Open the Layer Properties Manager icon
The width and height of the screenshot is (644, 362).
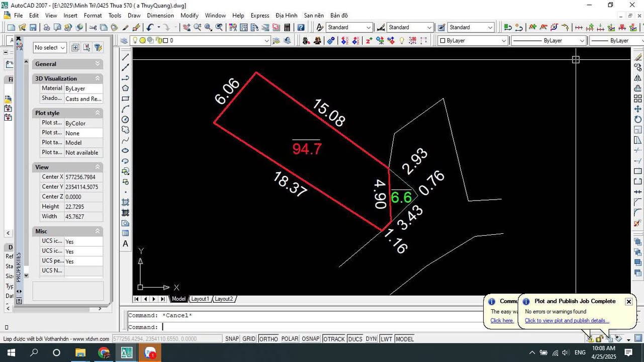(124, 41)
